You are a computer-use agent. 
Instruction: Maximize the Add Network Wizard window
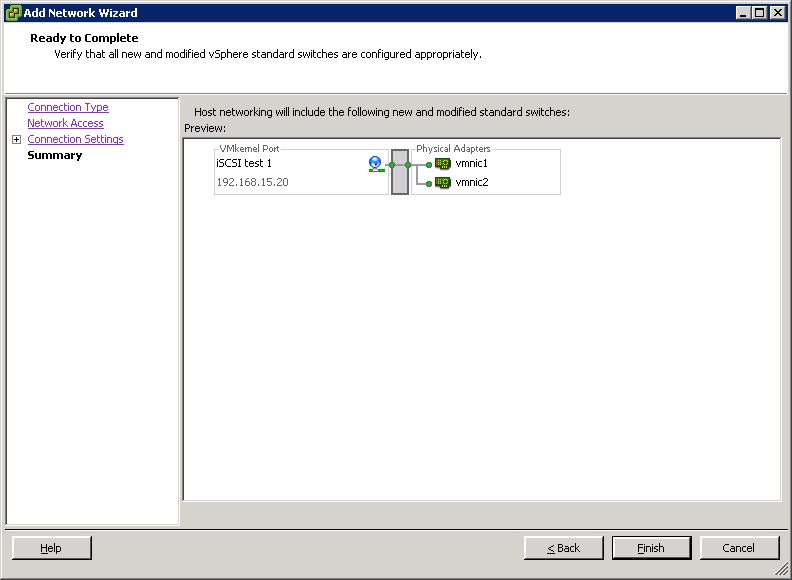pos(761,13)
